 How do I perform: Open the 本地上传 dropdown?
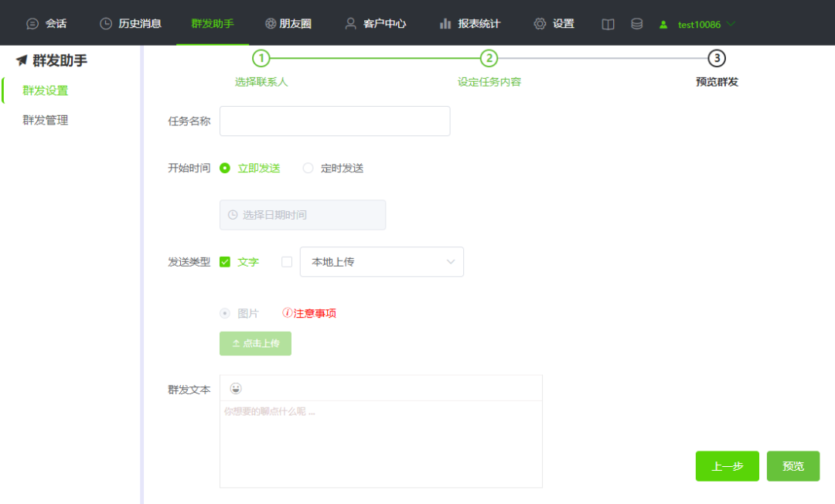point(381,262)
